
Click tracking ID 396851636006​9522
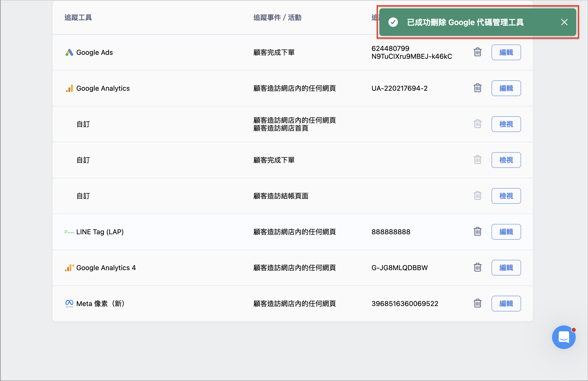(405, 304)
